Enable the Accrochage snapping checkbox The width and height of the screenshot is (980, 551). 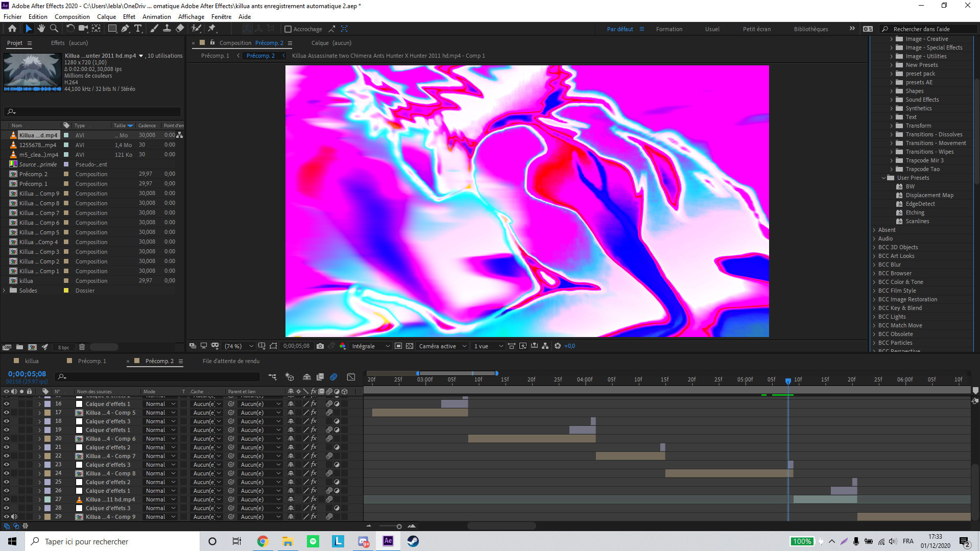click(288, 29)
